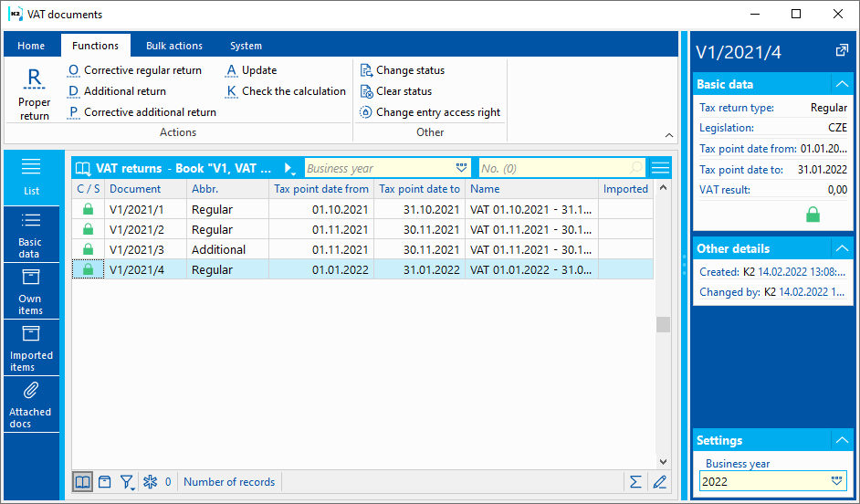The height and width of the screenshot is (504, 860).
Task: Collapse the Basic data section
Action: pyautogui.click(x=841, y=84)
